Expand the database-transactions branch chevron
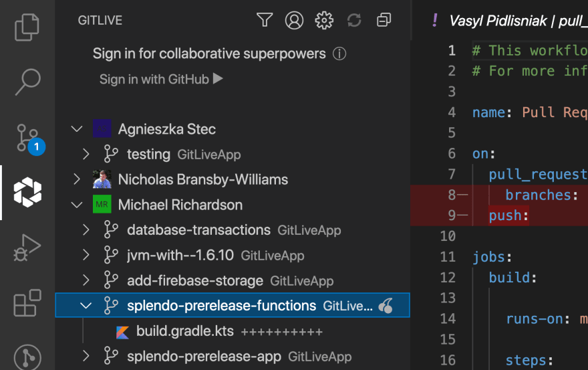The width and height of the screenshot is (588, 370). pos(86,229)
